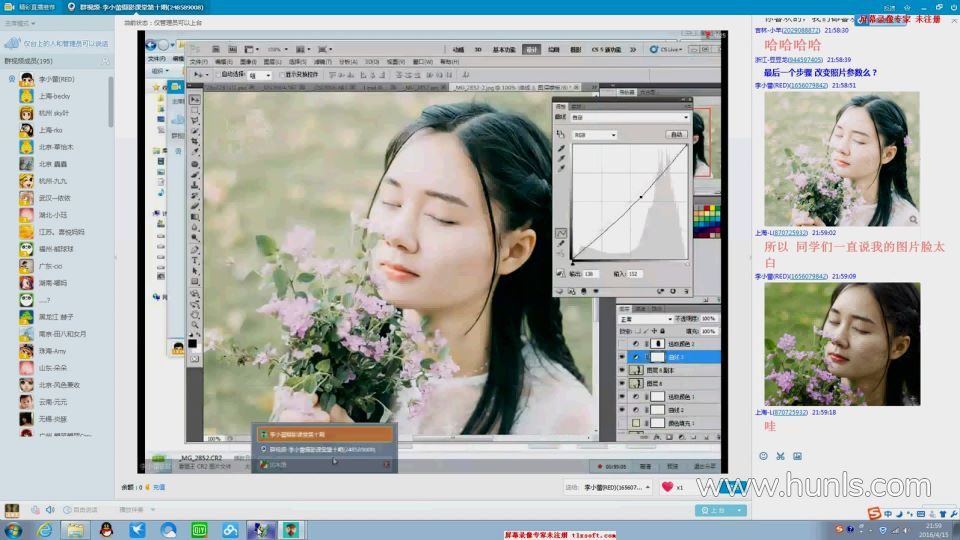
Task: Open the 图层(L) menu
Action: 272,62
